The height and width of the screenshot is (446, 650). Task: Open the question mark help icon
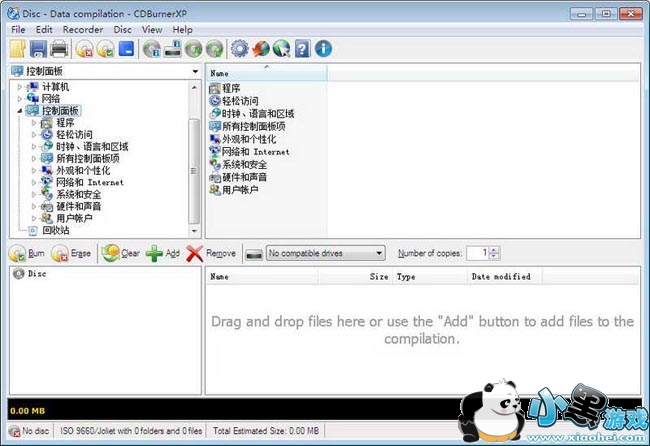[303, 49]
